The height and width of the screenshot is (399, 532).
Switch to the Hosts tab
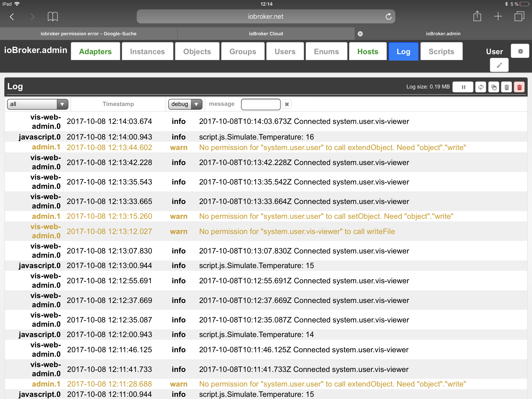(x=368, y=51)
